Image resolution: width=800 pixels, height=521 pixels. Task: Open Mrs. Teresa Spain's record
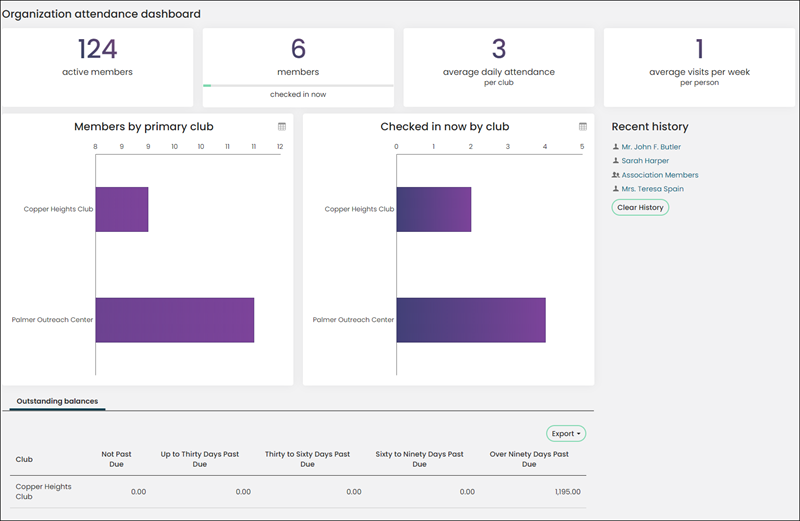(653, 189)
